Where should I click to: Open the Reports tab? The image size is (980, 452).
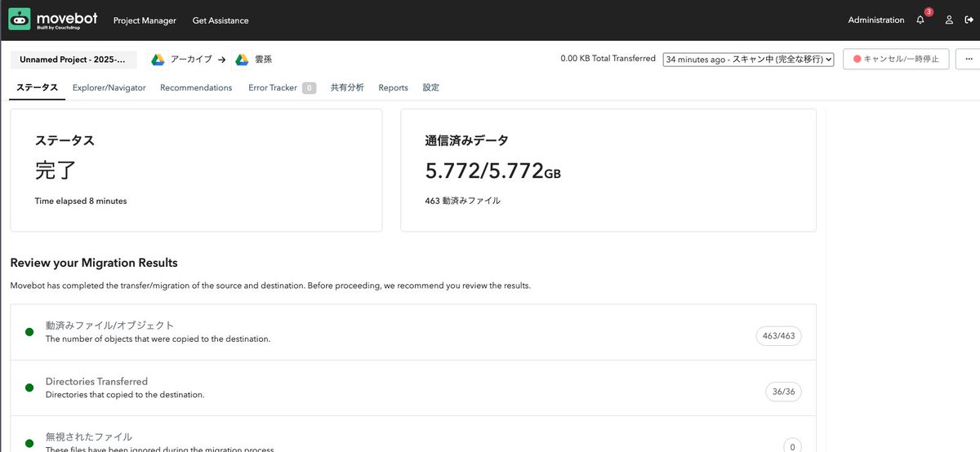393,87
